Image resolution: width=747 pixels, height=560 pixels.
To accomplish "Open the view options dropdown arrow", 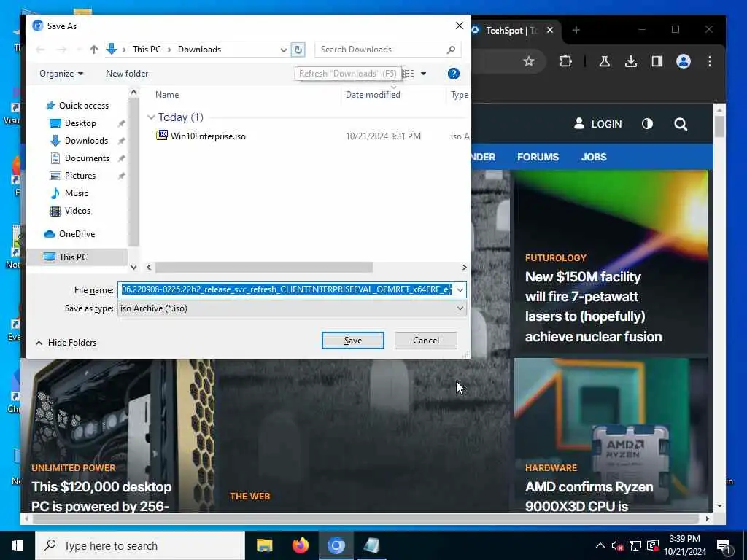I will tap(423, 74).
